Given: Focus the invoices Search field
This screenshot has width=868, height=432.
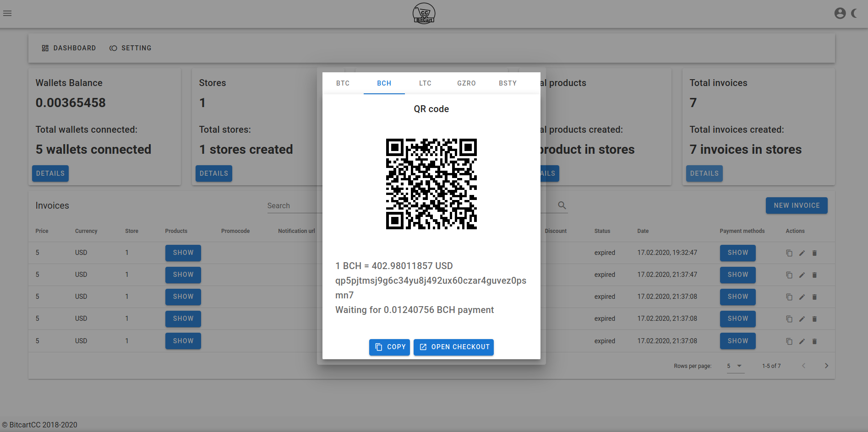Looking at the screenshot, I should coord(295,206).
